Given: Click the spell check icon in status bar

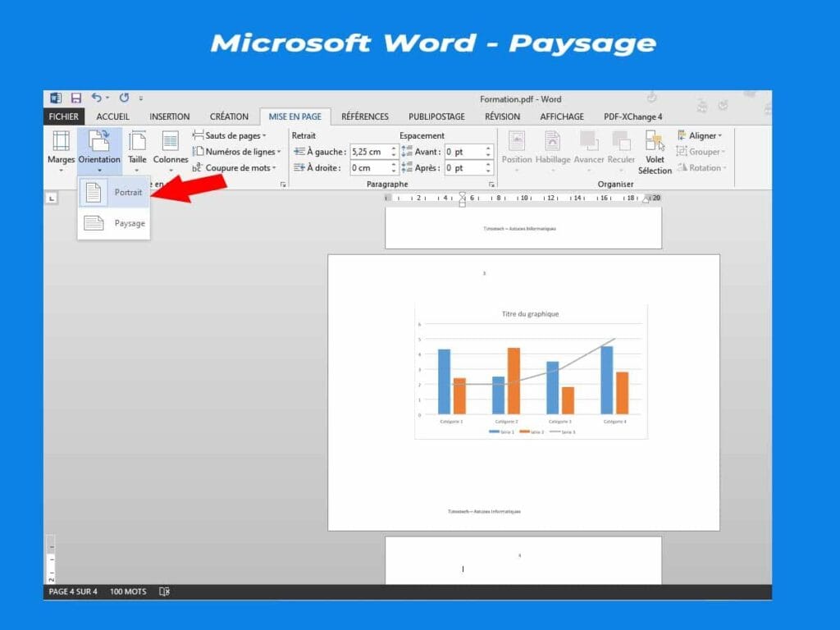Looking at the screenshot, I should (164, 591).
